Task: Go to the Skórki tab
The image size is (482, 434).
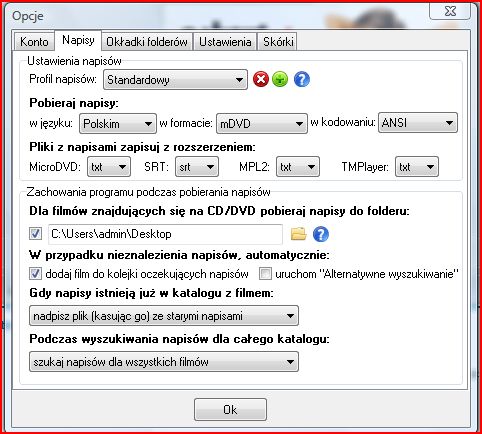Action: pyautogui.click(x=278, y=42)
